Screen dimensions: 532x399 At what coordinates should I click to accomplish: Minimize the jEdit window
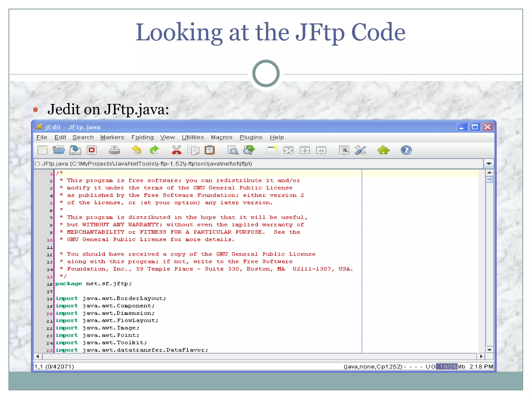click(x=462, y=127)
